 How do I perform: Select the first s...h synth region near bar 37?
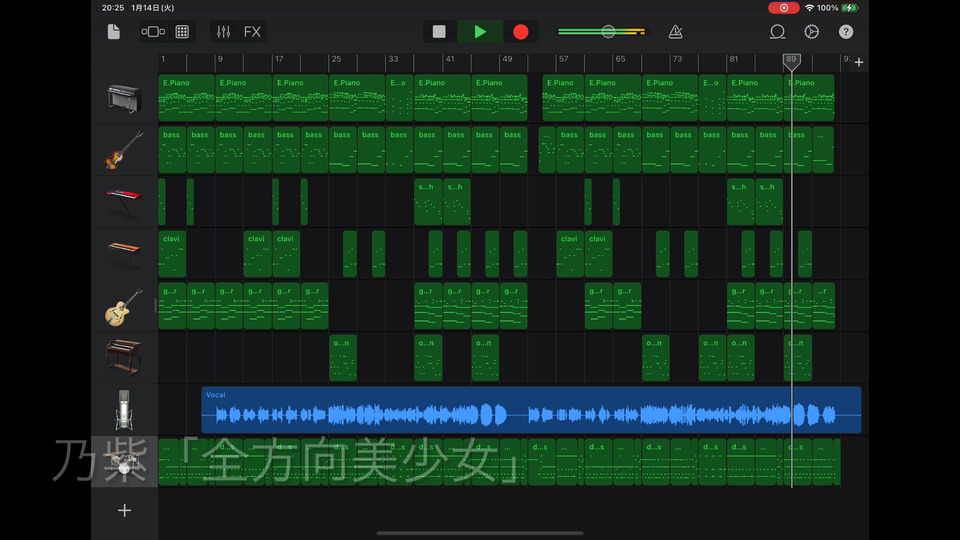pyautogui.click(x=428, y=202)
